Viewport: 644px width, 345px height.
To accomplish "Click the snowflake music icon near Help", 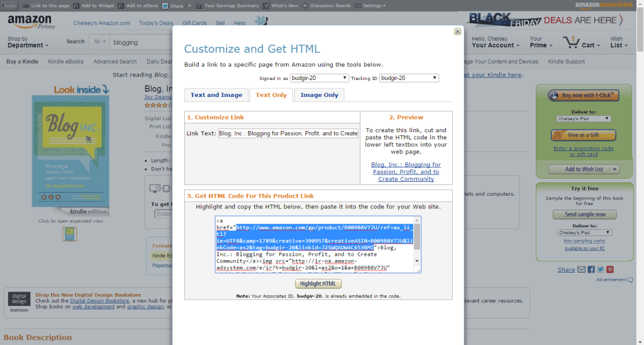I will click(x=261, y=21).
